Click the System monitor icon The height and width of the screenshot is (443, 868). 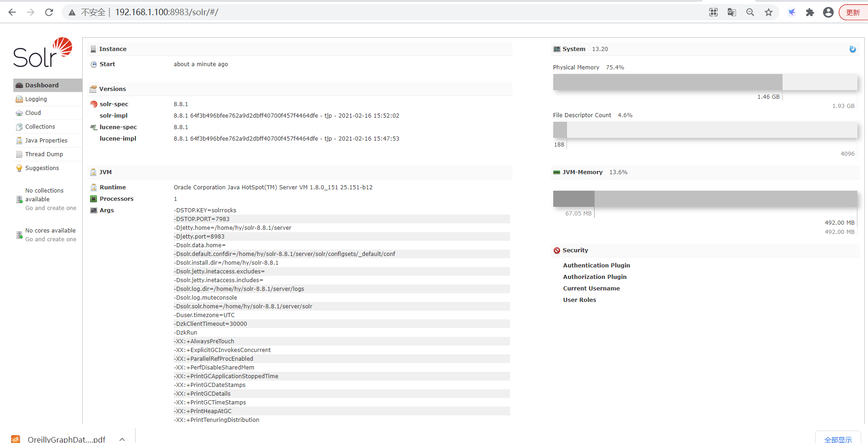click(557, 49)
